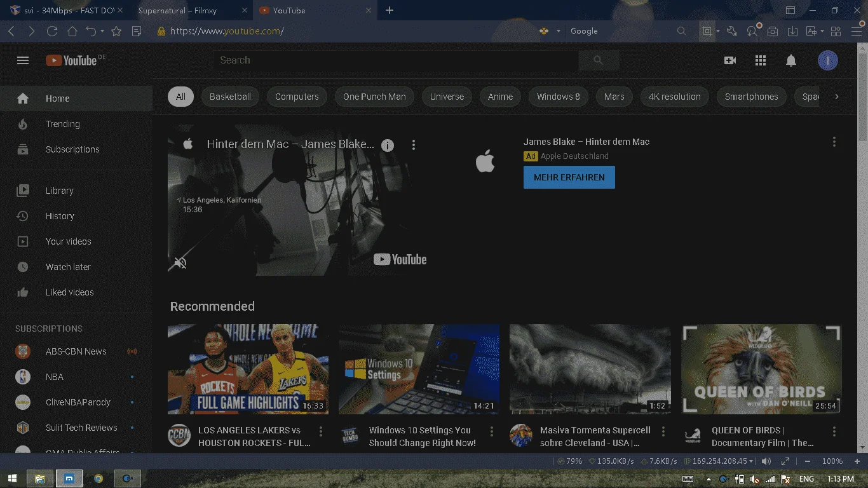Open the browser wrench tools icon
The image size is (868, 488).
coord(732,31)
